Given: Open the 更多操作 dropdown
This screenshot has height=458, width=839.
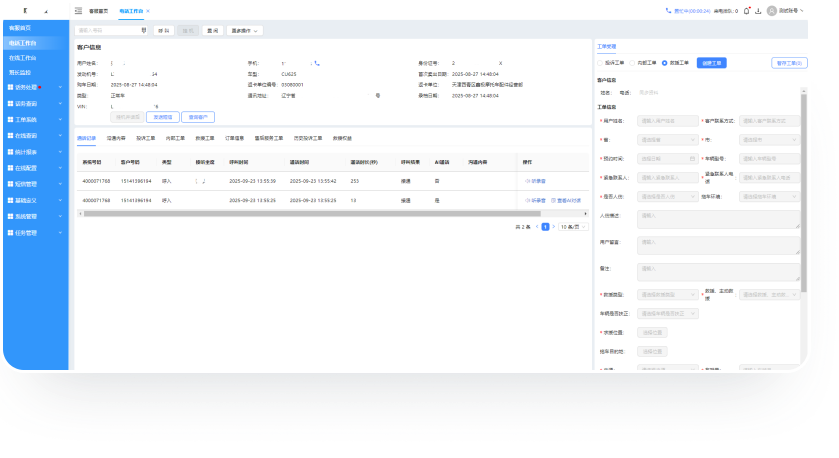Looking at the screenshot, I should (x=251, y=31).
